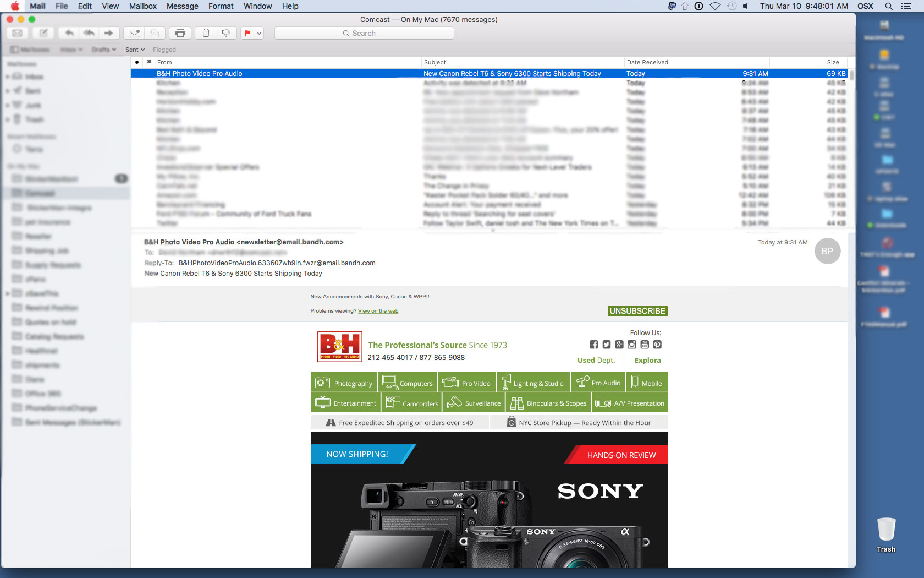Click inside the Search field

pos(364,33)
